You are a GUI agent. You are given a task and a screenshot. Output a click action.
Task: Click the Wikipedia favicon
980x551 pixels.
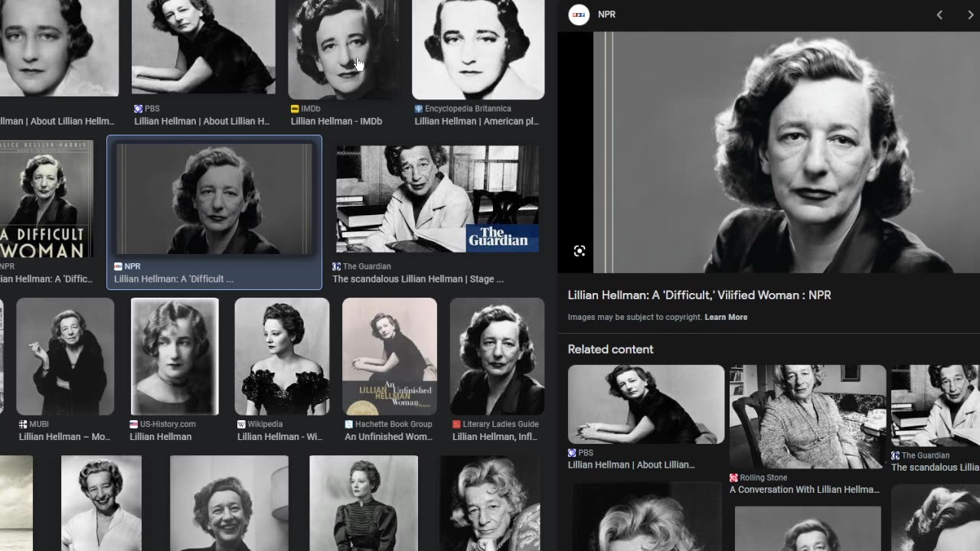(x=241, y=424)
